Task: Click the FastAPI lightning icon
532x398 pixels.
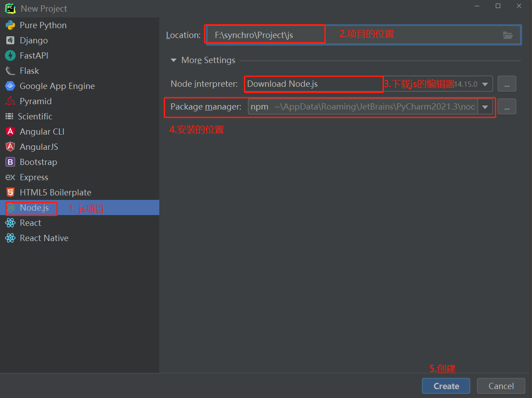Action: click(x=10, y=55)
